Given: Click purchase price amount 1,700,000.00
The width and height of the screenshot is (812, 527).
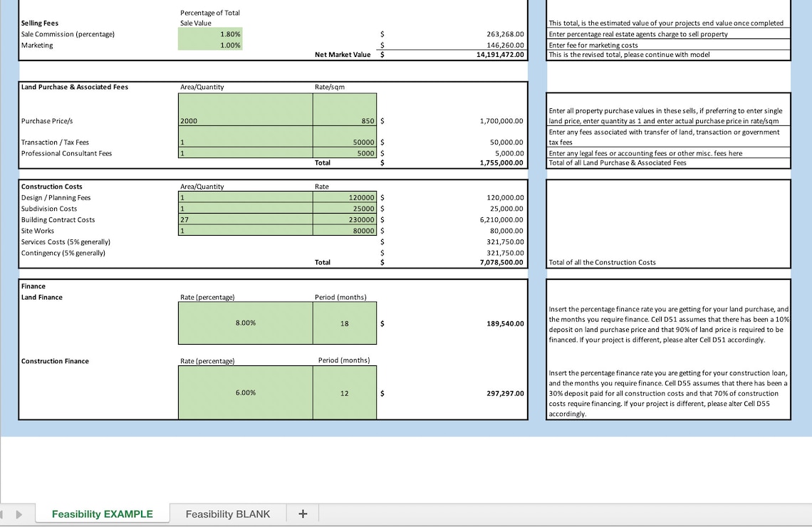Looking at the screenshot, I should point(502,120).
